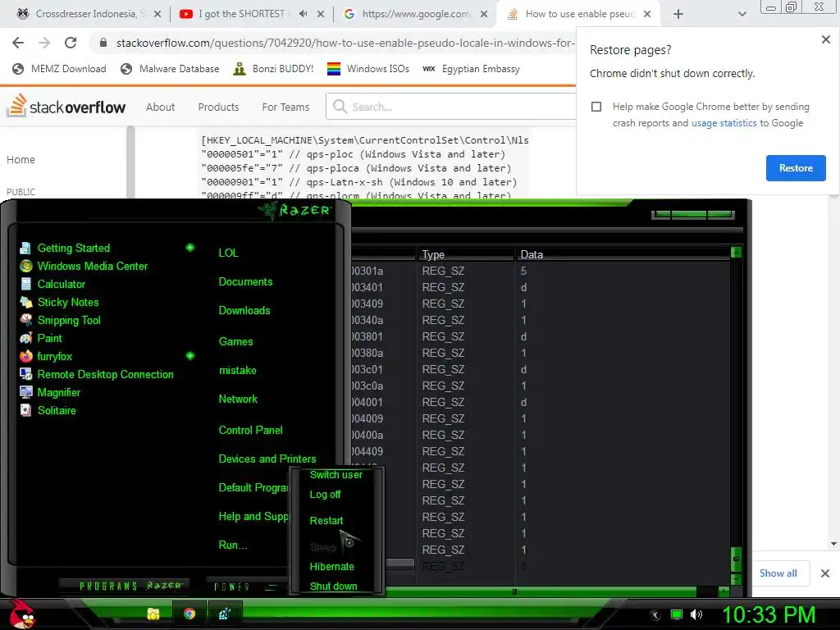Open Control Panel

tap(250, 430)
